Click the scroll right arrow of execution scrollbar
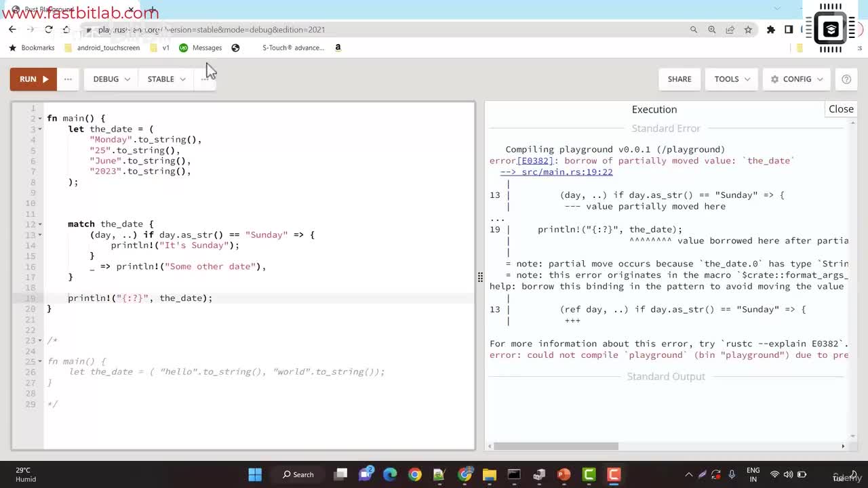The height and width of the screenshot is (488, 868). pos(843,446)
